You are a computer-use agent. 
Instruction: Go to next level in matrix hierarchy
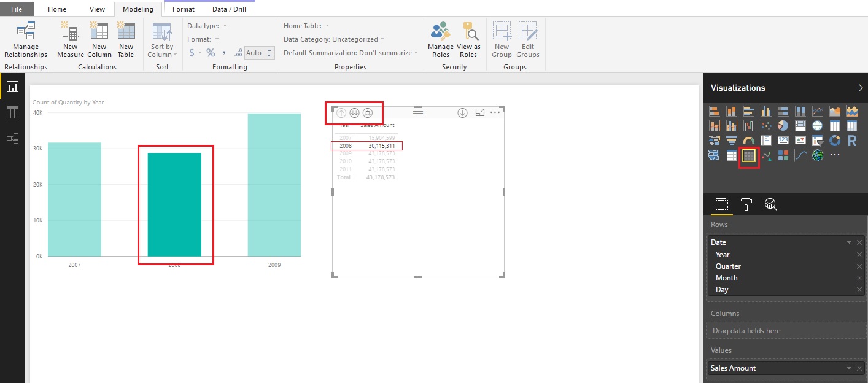point(354,113)
